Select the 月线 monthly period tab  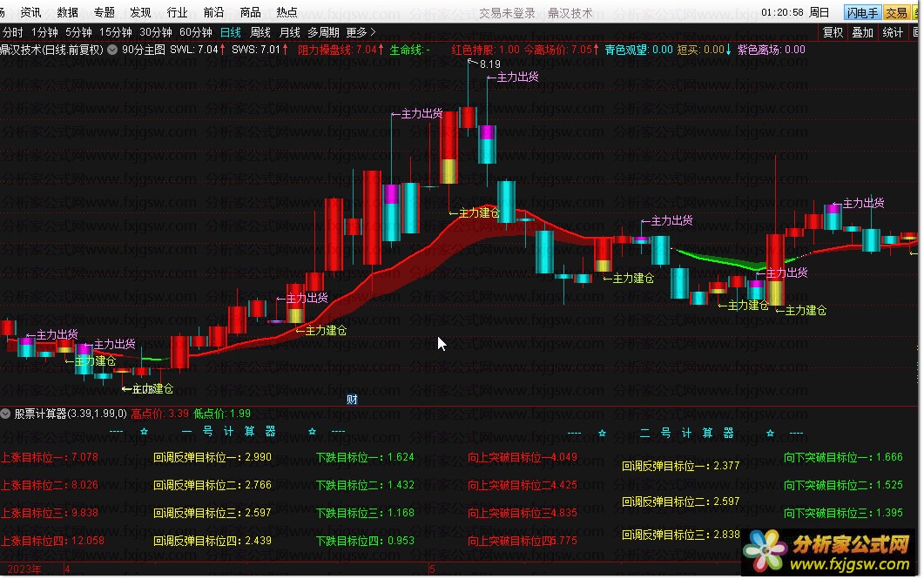coord(290,32)
